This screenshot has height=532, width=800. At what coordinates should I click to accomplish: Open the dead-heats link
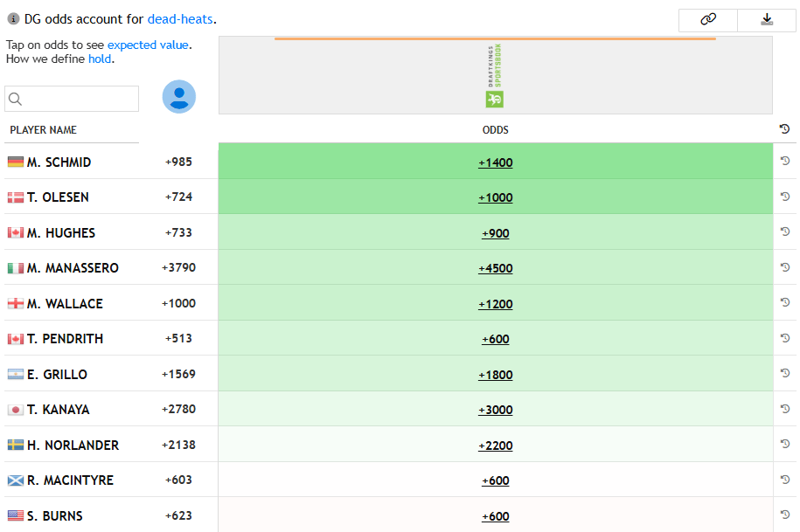coord(180,19)
